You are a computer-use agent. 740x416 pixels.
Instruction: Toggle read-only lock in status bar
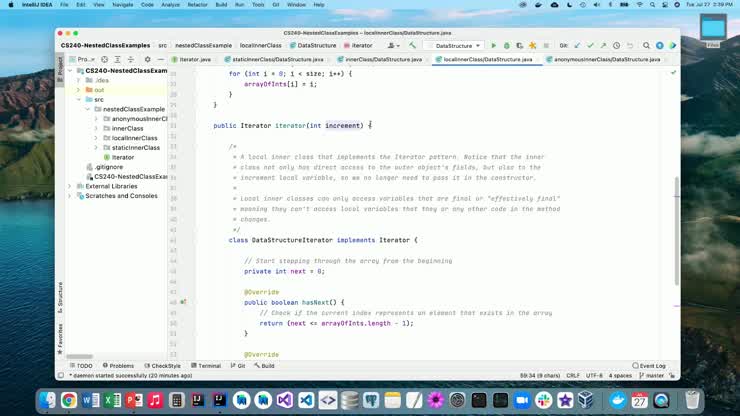tap(672, 376)
